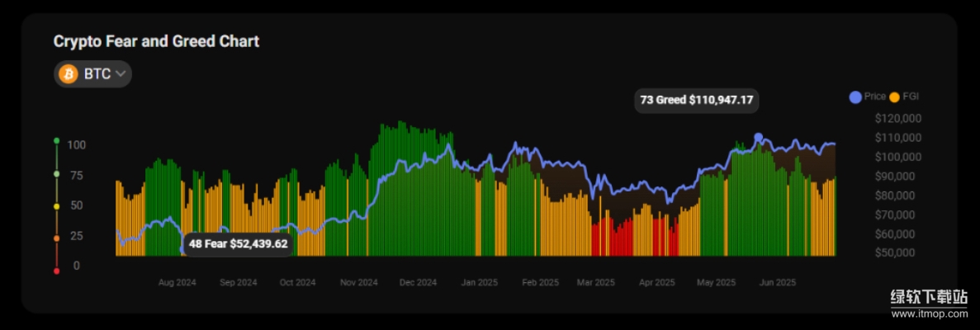This screenshot has width=980, height=330.
Task: Click the blue Price legend dot
Action: click(x=855, y=97)
